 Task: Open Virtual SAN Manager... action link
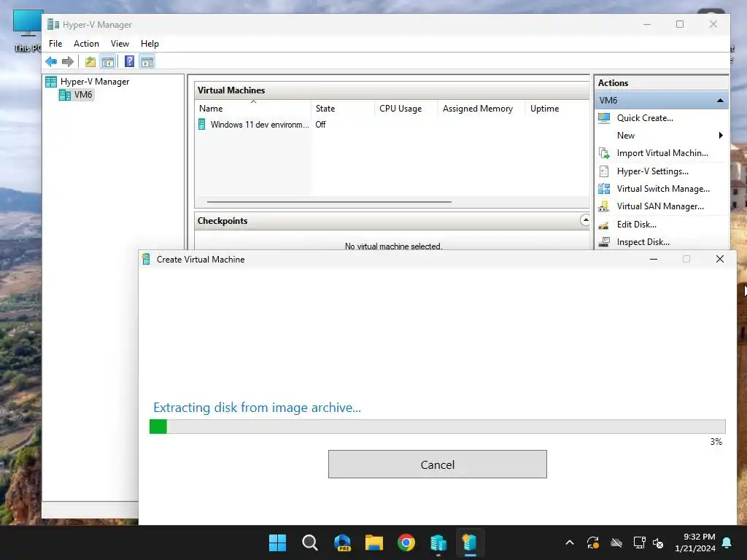659,206
